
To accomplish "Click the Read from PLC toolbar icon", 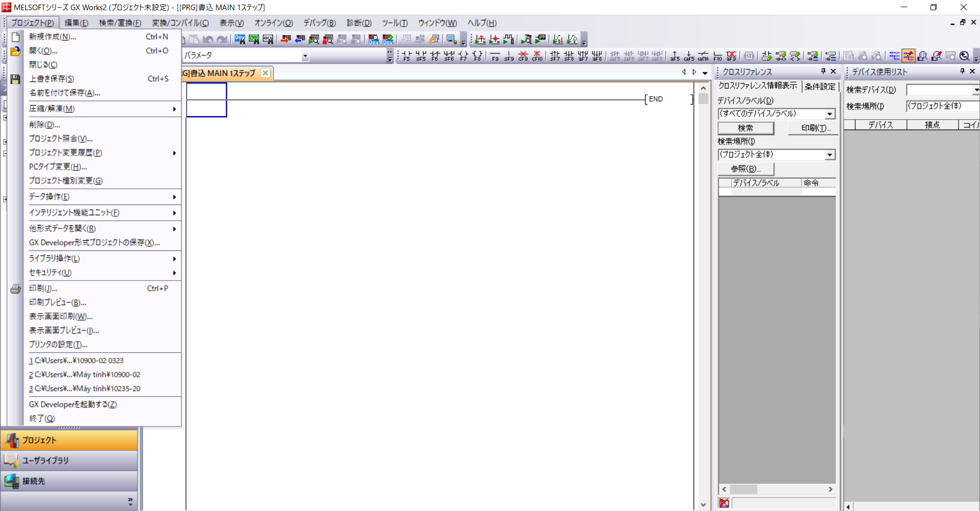I will [x=300, y=39].
